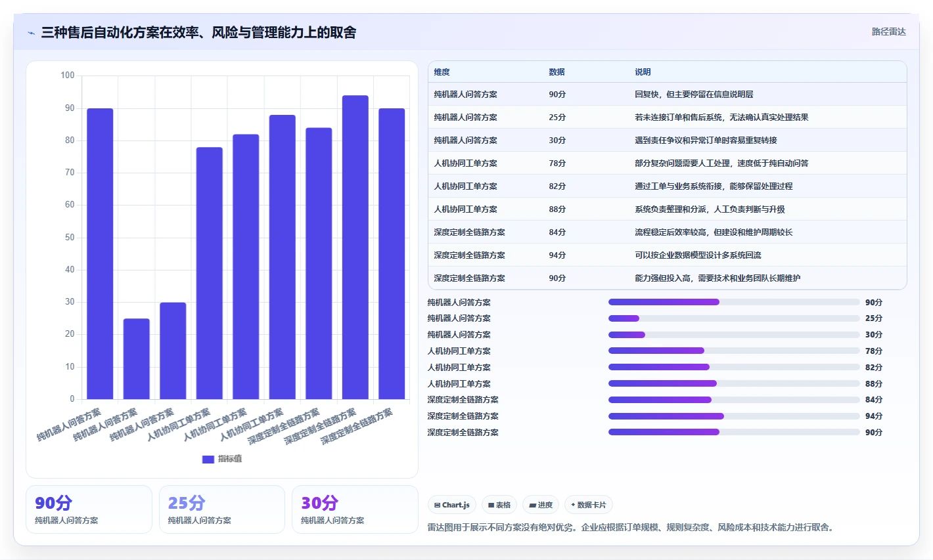Click the tallest chart bar at 94
Screen dimensions: 933x560
coord(355,248)
